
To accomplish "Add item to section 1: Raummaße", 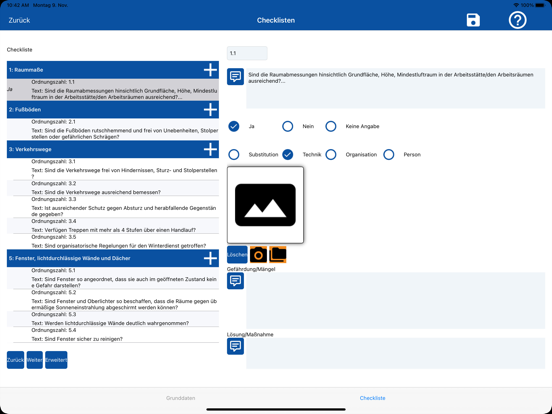I will (210, 70).
